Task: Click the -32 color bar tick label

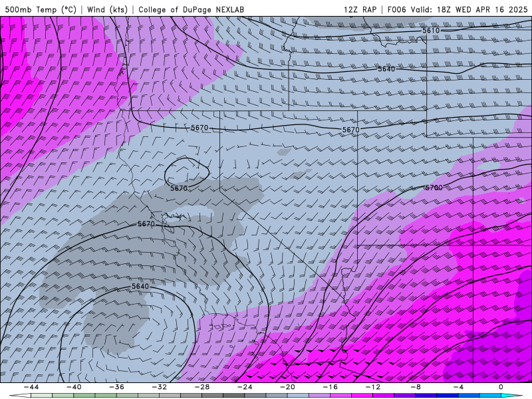Action: (x=159, y=387)
